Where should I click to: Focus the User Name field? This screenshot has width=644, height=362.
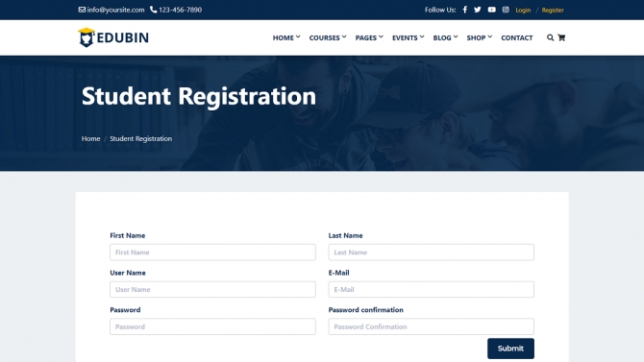[212, 289]
